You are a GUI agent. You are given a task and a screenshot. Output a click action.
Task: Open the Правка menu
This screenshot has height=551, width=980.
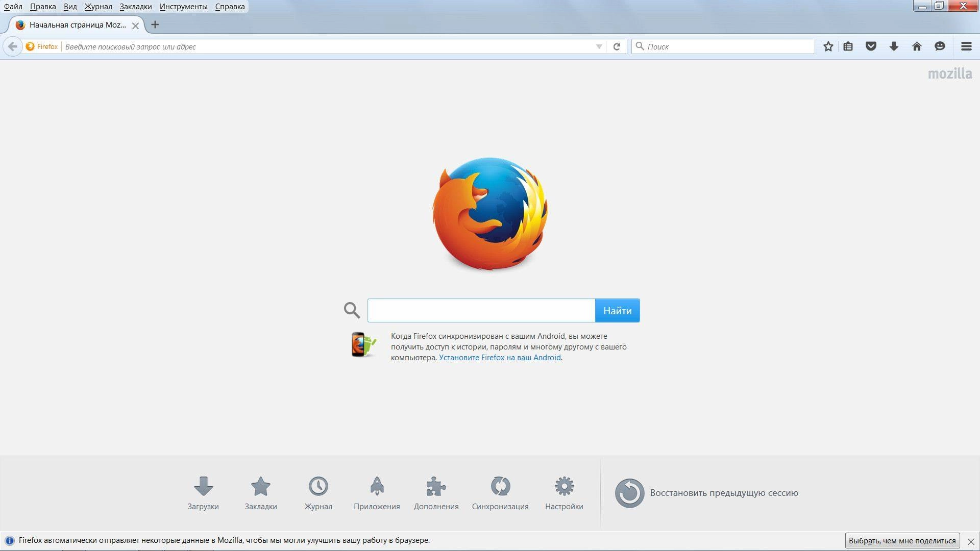click(x=43, y=7)
